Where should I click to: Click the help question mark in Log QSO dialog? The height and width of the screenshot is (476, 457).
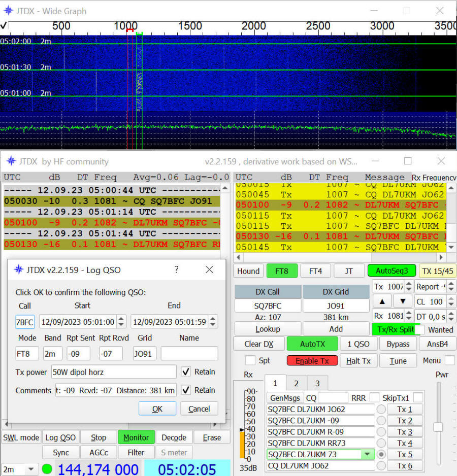coord(176,270)
